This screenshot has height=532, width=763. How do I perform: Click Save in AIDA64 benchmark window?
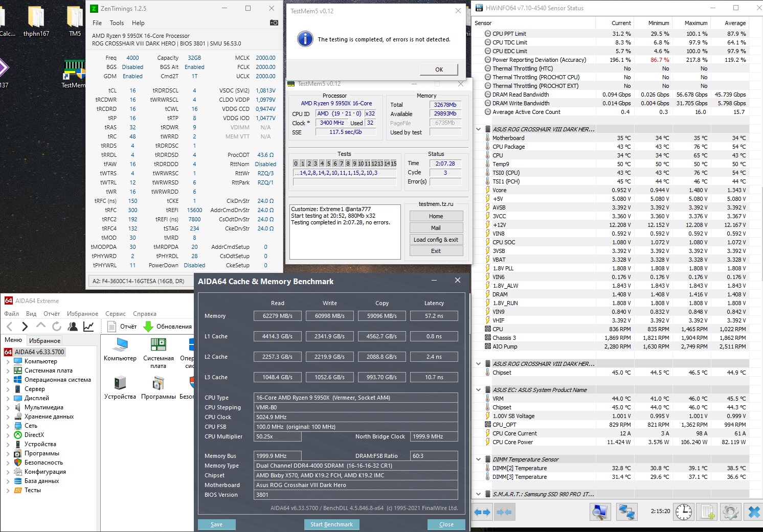(x=217, y=524)
